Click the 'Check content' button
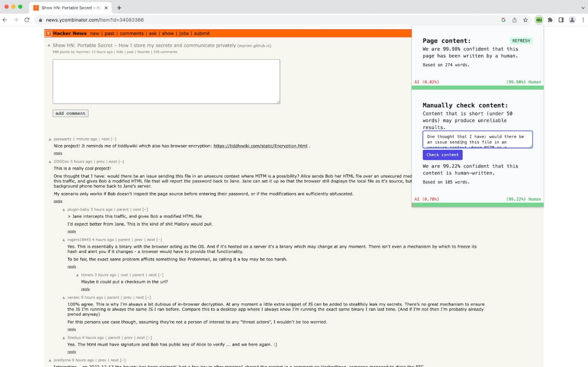The width and height of the screenshot is (588, 367). (443, 155)
